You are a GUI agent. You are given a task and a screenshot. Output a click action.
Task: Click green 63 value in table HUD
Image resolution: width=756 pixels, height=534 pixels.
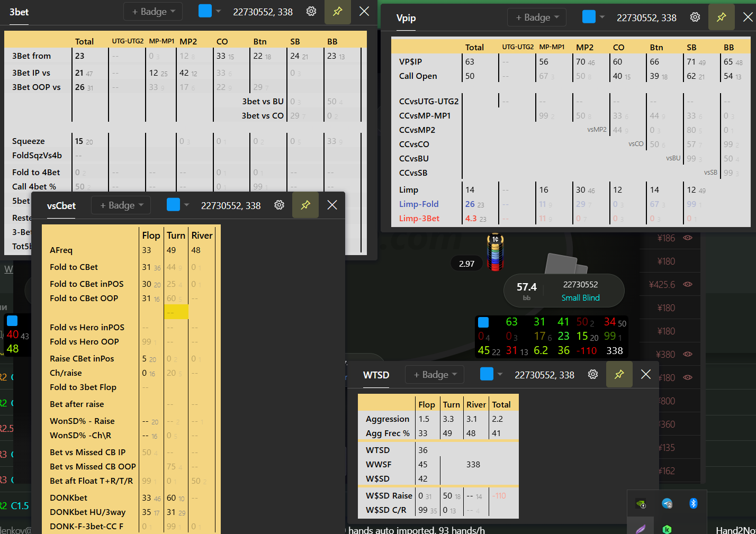[511, 322]
